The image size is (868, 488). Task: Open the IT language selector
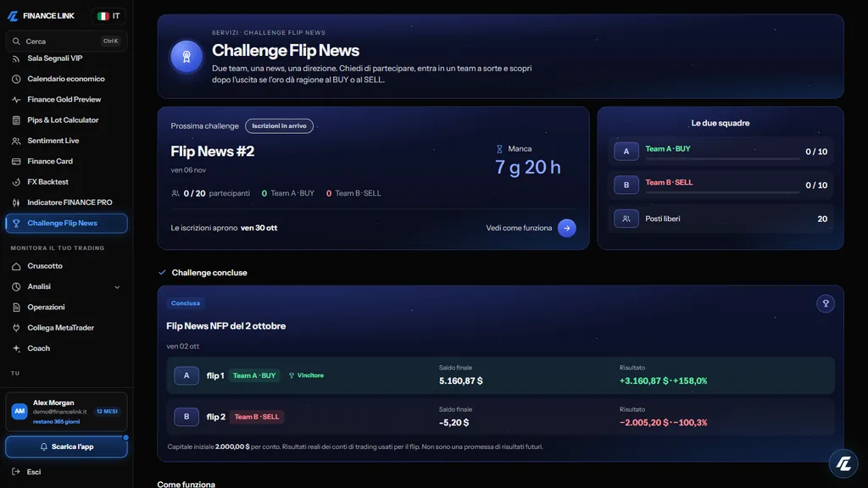(x=108, y=16)
